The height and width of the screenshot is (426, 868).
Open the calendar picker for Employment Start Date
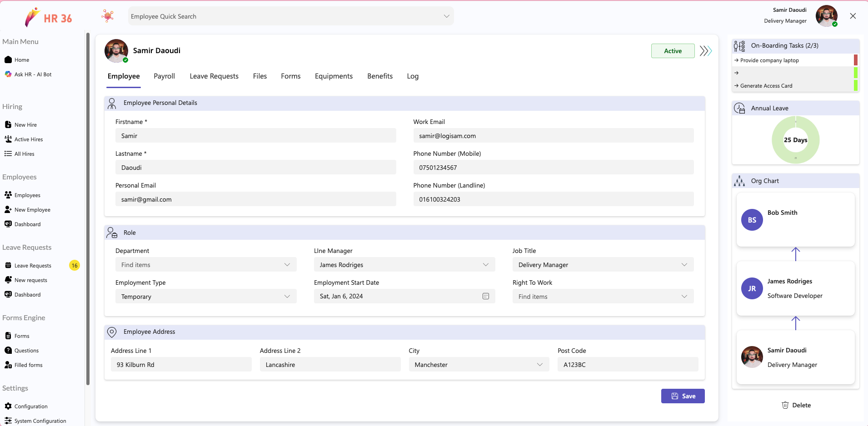485,296
